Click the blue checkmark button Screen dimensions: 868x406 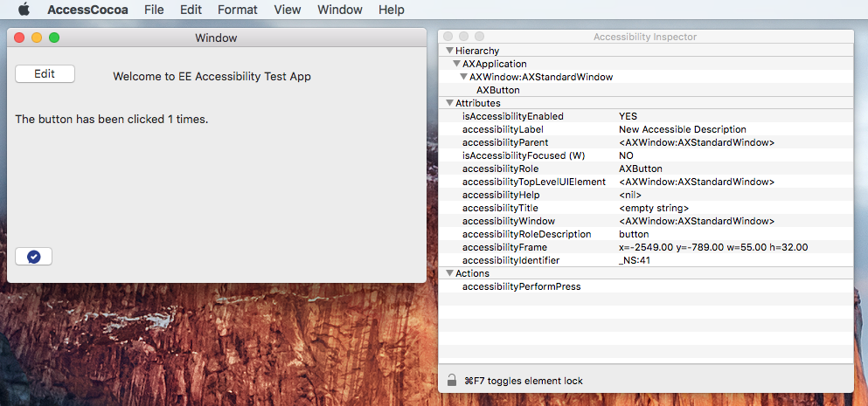pos(34,257)
